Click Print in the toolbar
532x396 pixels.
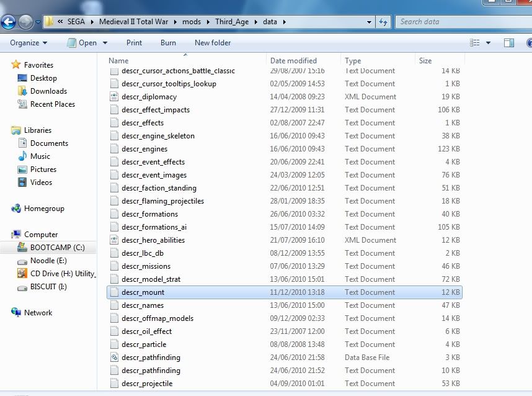pos(134,43)
